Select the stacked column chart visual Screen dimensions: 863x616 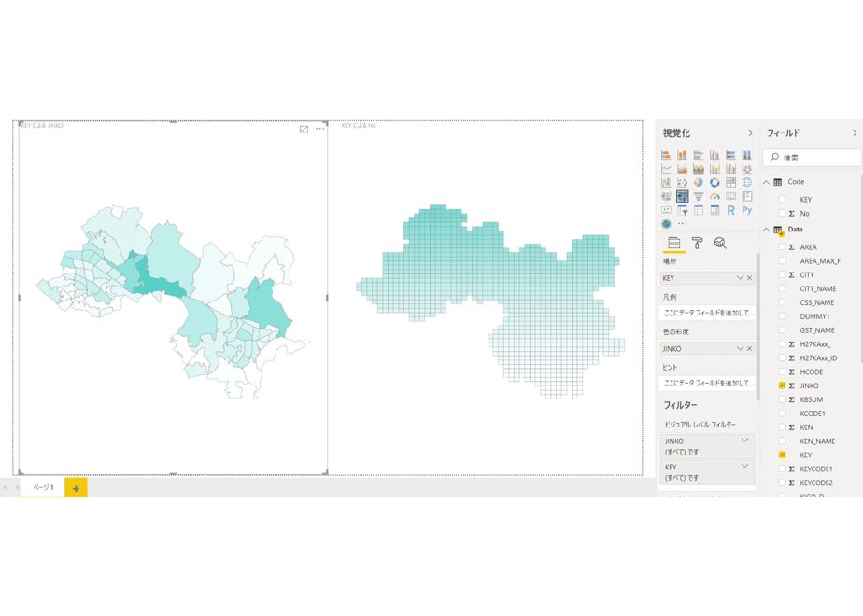(682, 155)
